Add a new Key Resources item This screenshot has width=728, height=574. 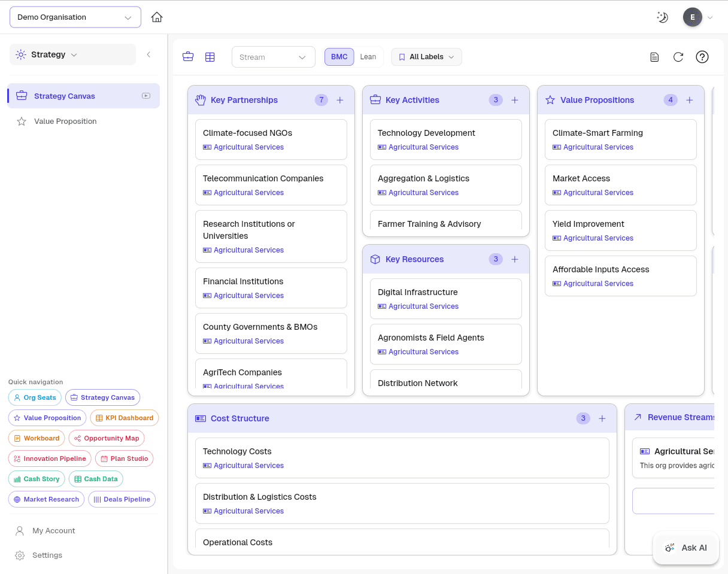515,259
